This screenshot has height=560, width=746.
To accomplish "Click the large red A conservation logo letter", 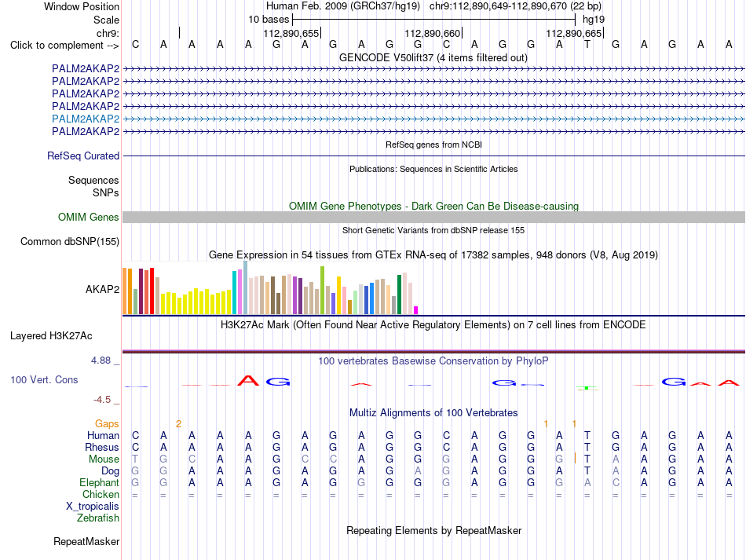I will 248,381.
